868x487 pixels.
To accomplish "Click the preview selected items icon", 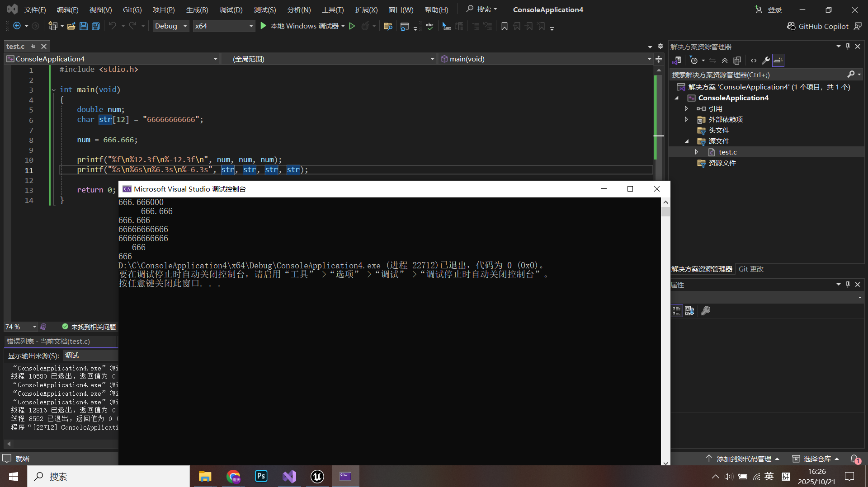I will click(778, 60).
